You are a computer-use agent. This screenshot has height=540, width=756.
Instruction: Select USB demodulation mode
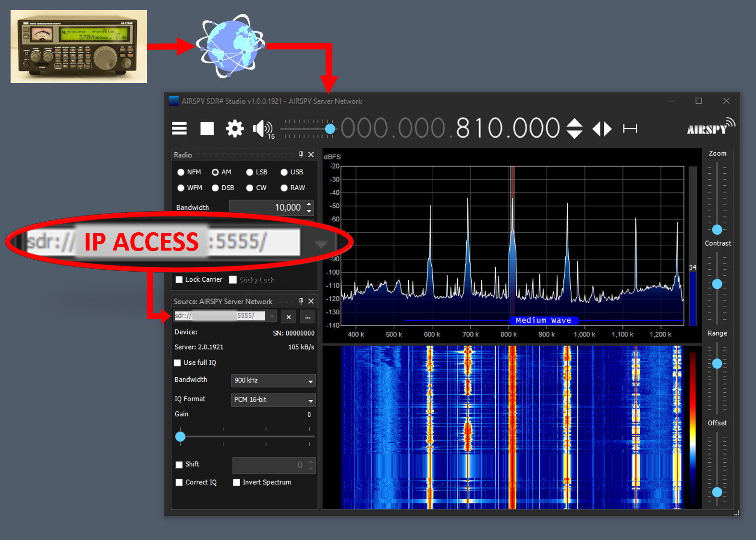(x=284, y=172)
